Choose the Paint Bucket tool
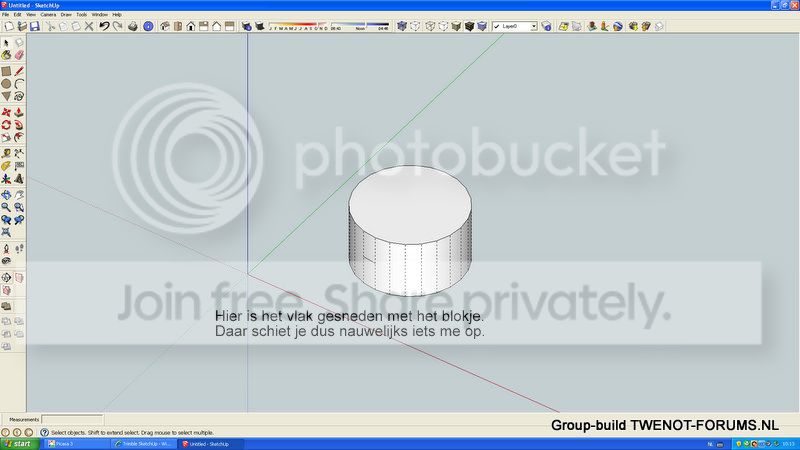This screenshot has width=800, height=450. pyautogui.click(x=6, y=55)
